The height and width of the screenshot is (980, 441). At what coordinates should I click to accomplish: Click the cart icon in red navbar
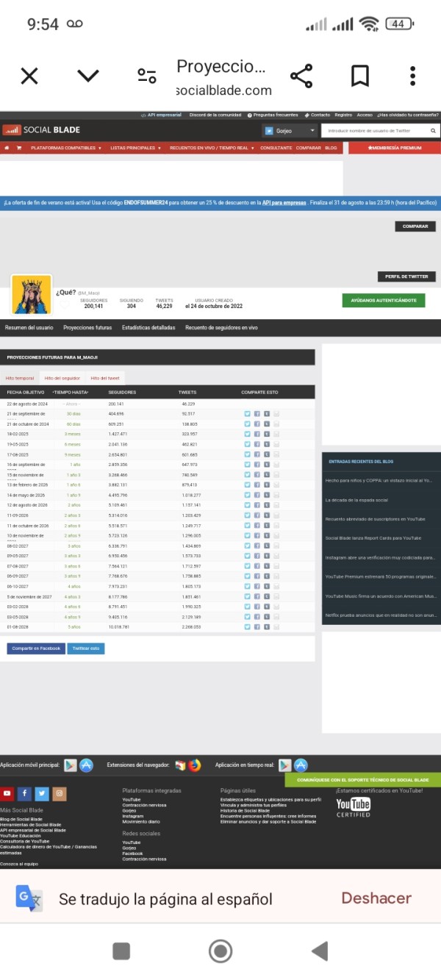[19, 148]
